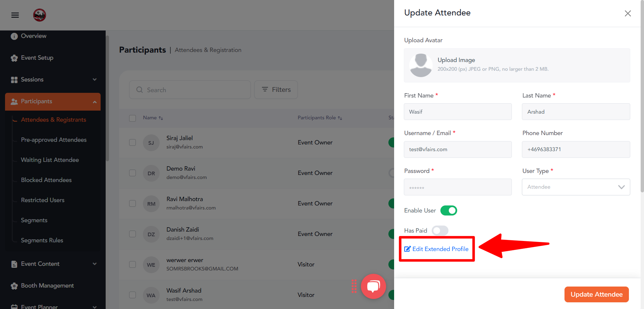The width and height of the screenshot is (644, 309).
Task: Expand the Sessions menu chevron
Action: point(95,80)
